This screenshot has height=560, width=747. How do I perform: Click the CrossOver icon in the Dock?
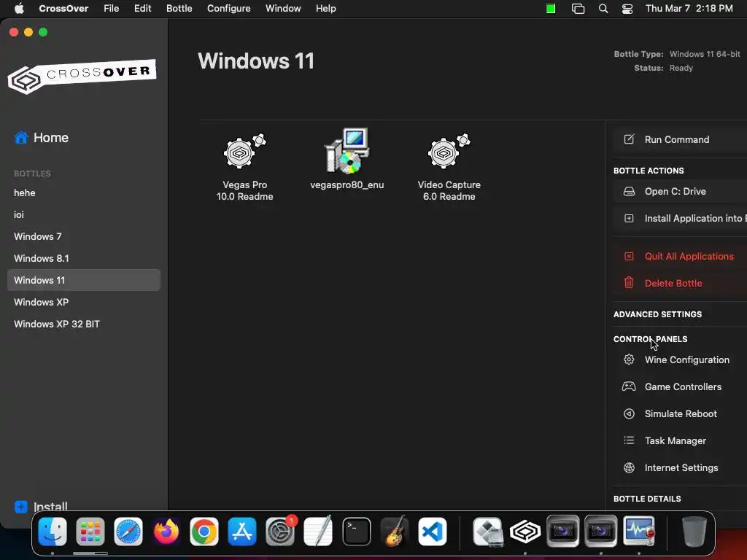(525, 532)
